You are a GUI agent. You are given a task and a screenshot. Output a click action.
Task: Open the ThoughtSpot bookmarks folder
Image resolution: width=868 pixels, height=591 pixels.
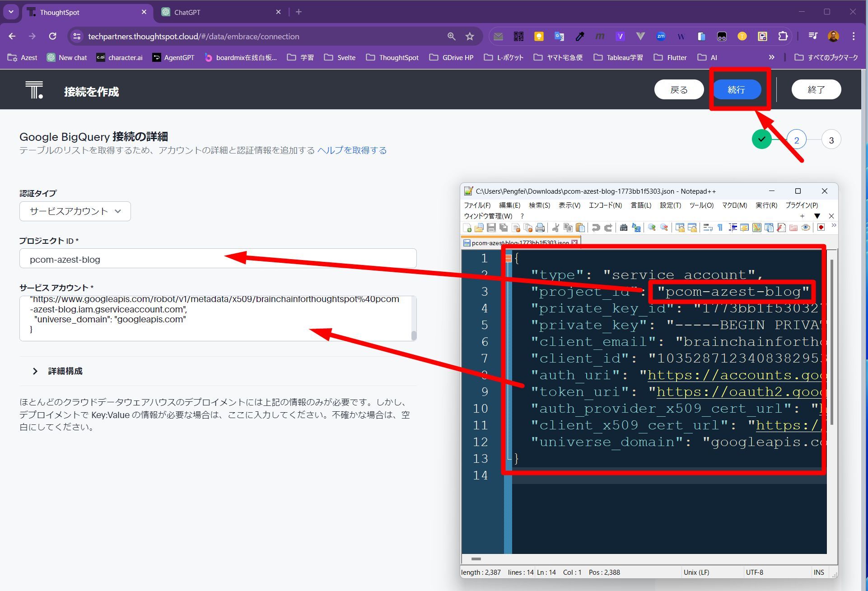click(x=392, y=57)
